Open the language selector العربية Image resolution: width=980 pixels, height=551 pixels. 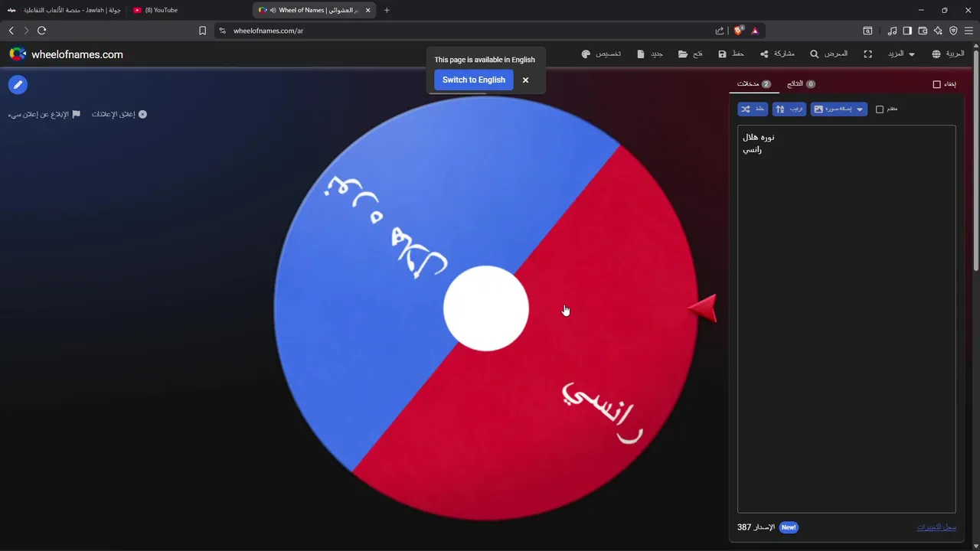click(948, 54)
